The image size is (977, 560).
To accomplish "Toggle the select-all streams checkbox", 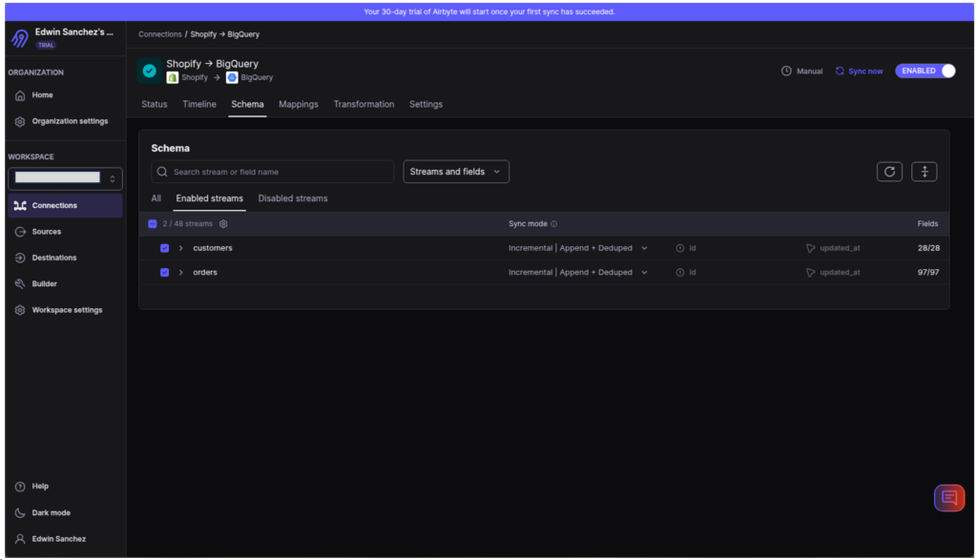I will coord(153,223).
